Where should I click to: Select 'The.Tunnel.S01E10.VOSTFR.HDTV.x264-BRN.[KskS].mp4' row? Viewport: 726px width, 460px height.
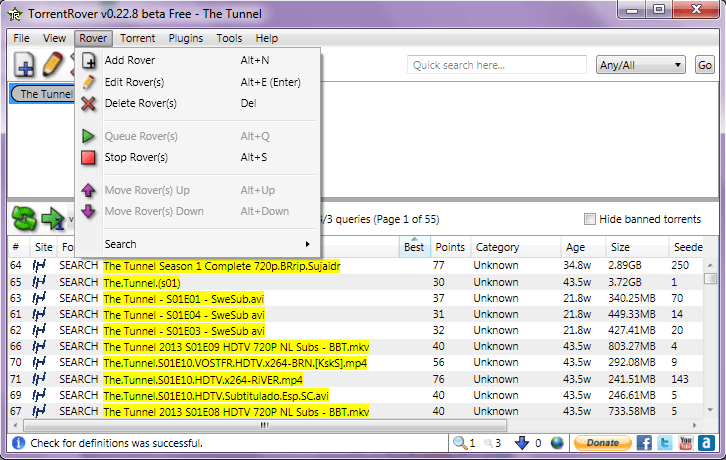[x=357, y=363]
